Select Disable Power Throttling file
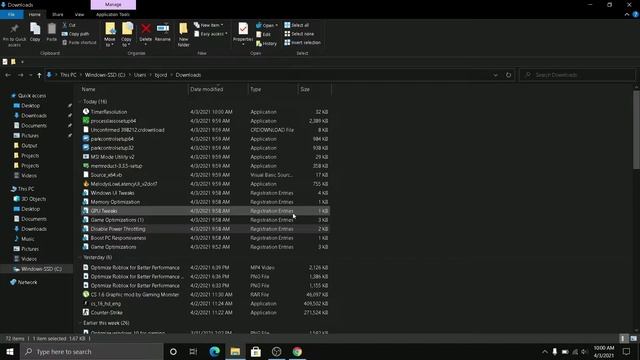The image size is (640, 360). [x=205, y=229]
